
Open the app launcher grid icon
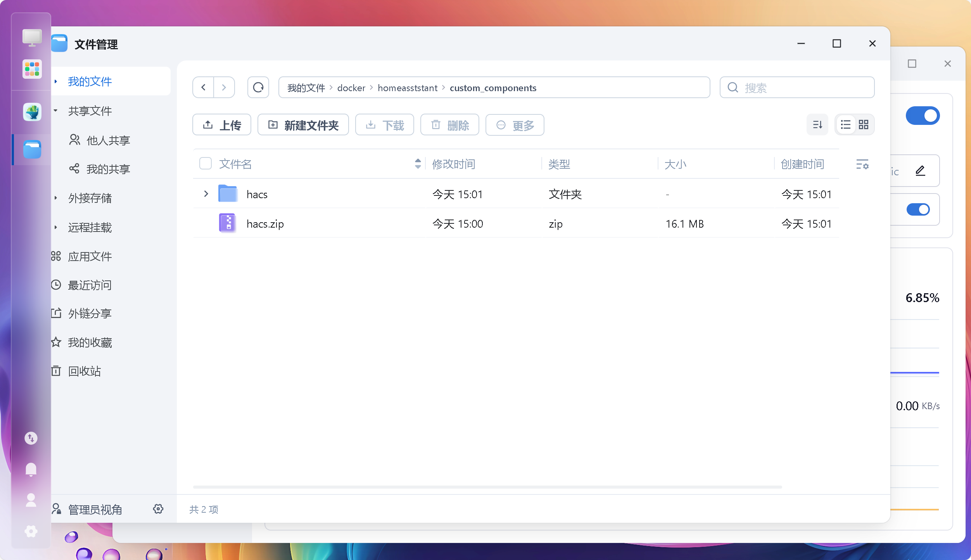(x=32, y=69)
